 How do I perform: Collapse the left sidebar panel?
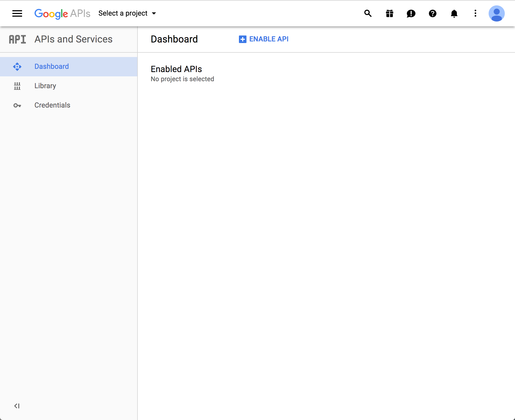coord(17,406)
